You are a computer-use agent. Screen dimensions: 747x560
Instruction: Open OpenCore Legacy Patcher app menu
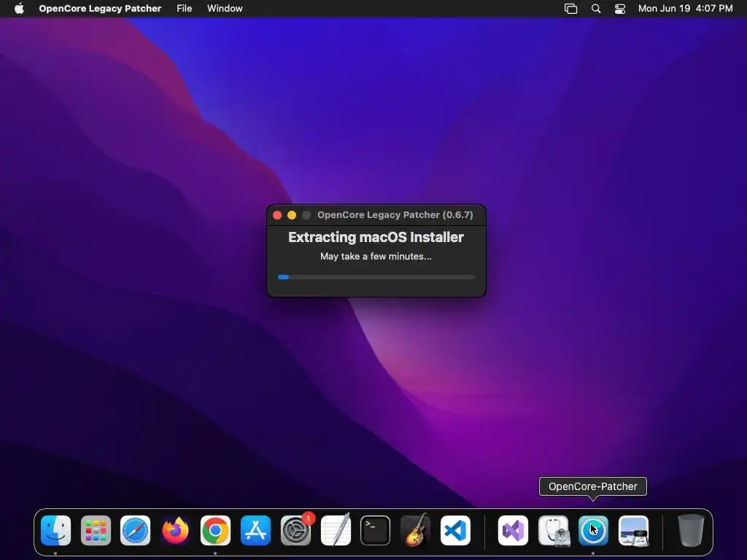tap(100, 8)
